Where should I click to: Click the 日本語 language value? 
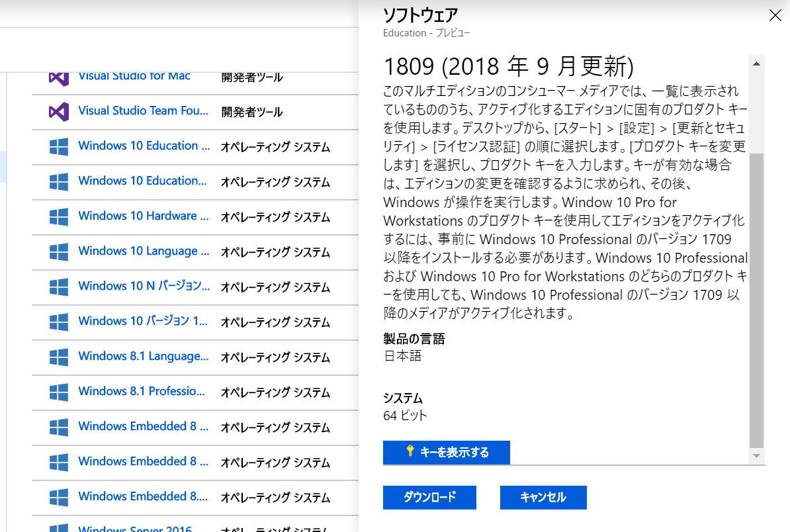pos(402,356)
